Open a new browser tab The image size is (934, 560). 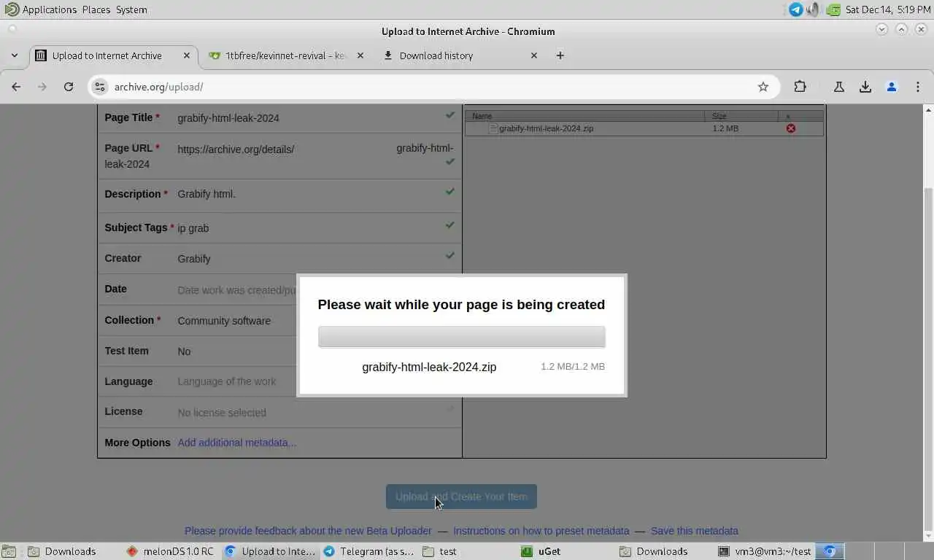click(x=560, y=55)
